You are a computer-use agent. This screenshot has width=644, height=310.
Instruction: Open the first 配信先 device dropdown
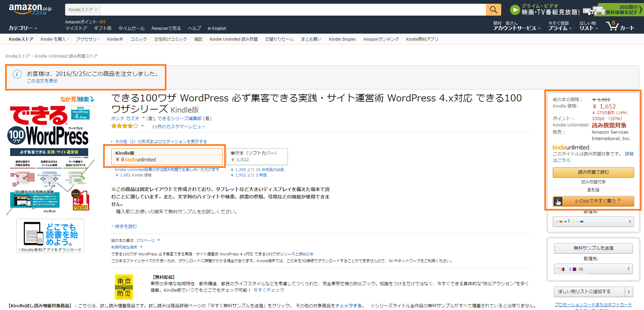coord(593,221)
